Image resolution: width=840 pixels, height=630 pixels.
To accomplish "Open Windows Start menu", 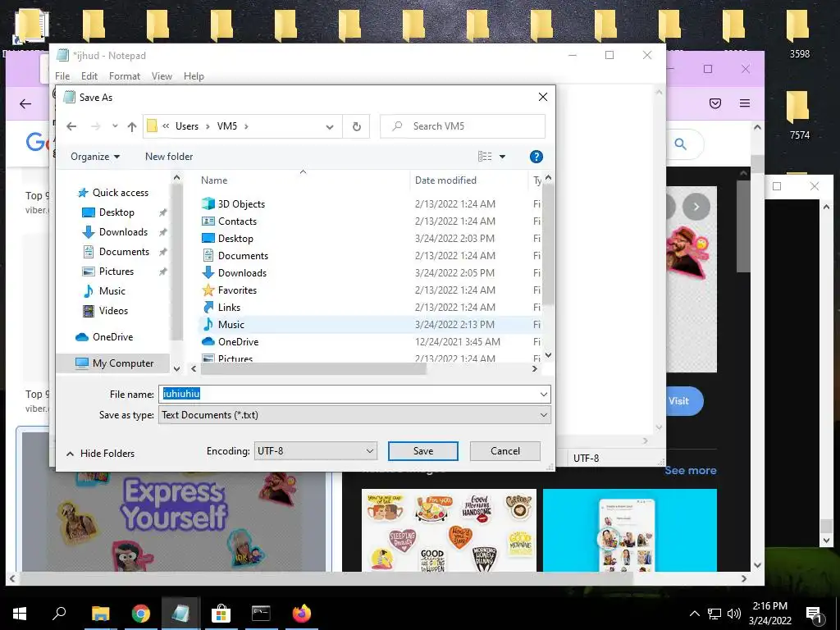I will tap(20, 613).
